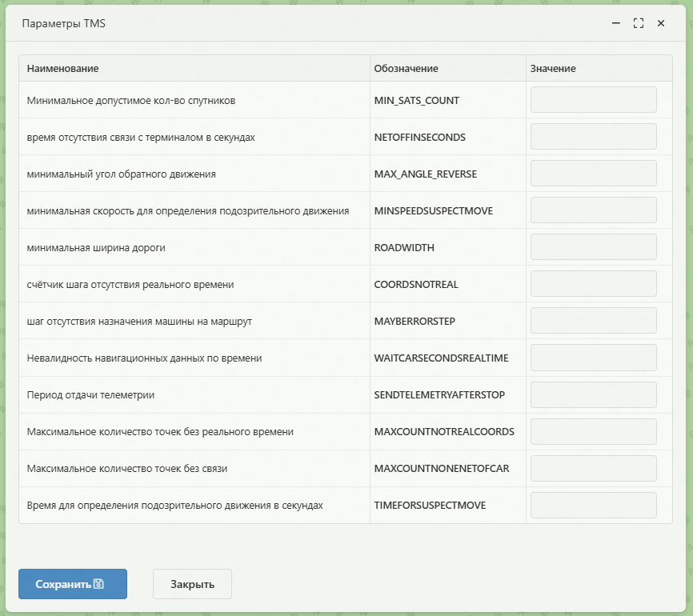Click the MIN_SATS_COUNT value field
The height and width of the screenshot is (616, 693).
pyautogui.click(x=593, y=100)
